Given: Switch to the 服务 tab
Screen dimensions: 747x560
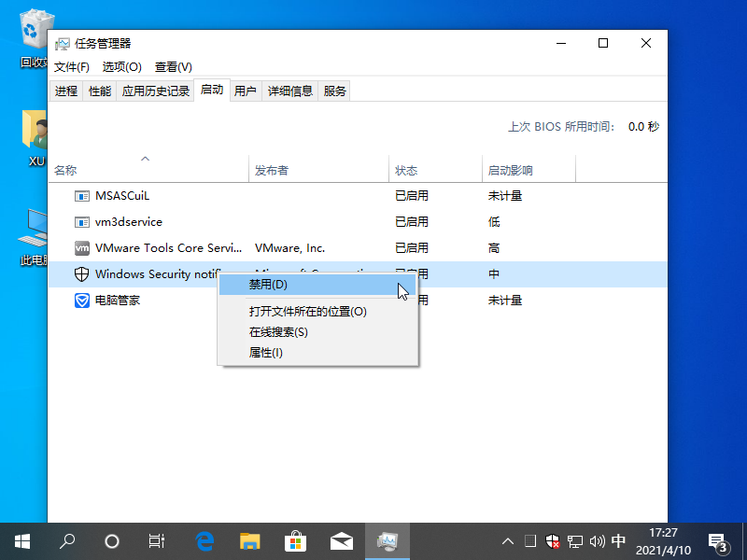Looking at the screenshot, I should pyautogui.click(x=334, y=91).
